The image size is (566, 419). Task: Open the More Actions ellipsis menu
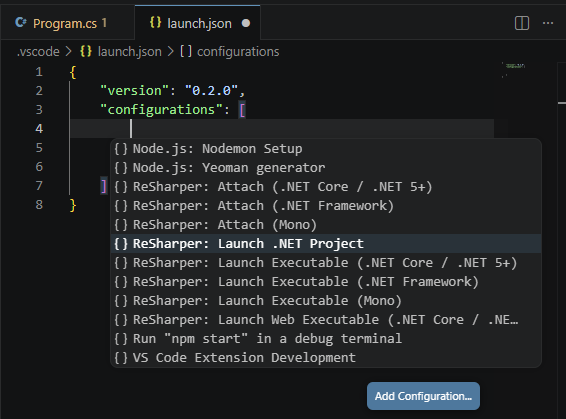pos(548,23)
